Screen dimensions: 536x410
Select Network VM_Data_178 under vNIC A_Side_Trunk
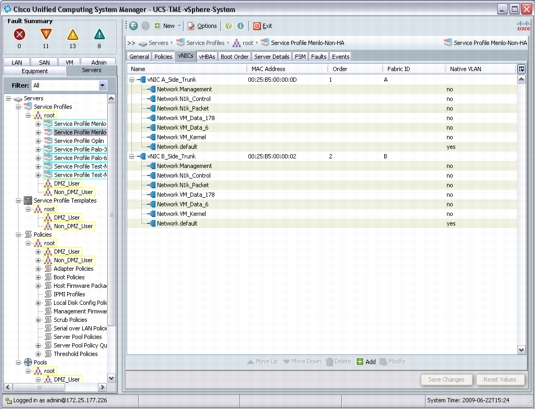[x=186, y=118]
